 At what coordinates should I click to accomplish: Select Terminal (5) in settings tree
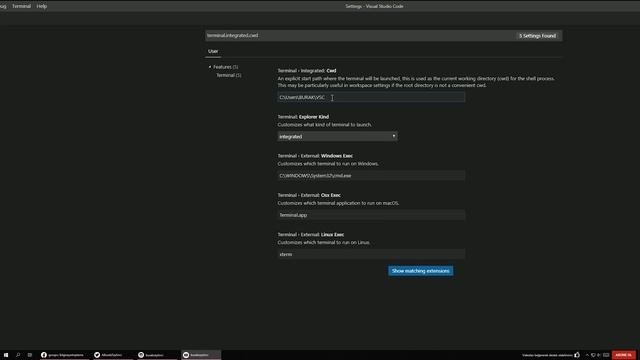pos(229,75)
